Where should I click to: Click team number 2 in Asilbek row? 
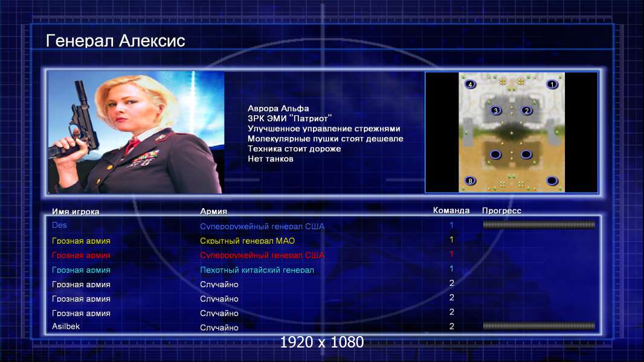[x=451, y=326]
